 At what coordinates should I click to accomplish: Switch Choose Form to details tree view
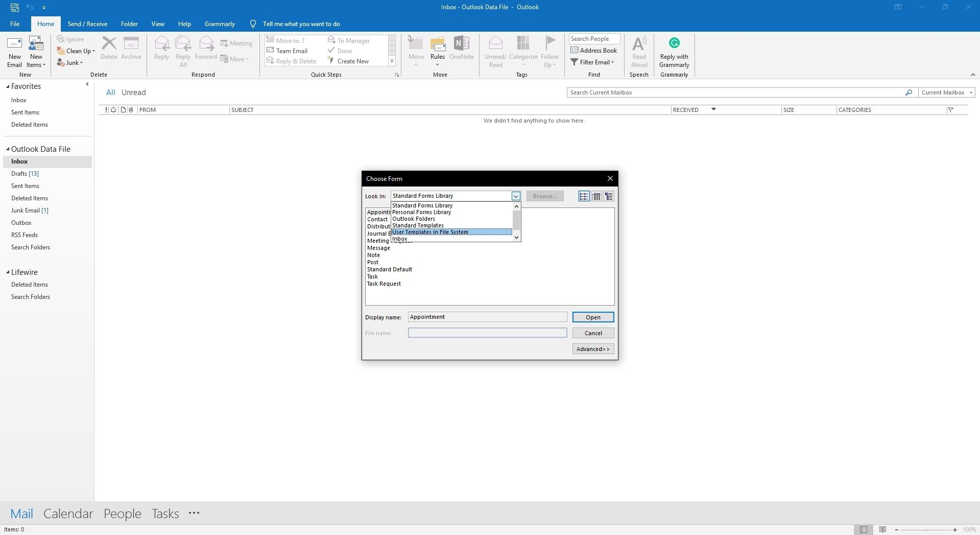(609, 196)
